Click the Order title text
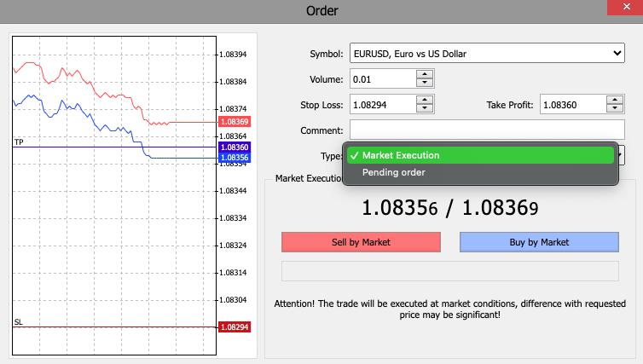643x364 pixels. [x=321, y=11]
